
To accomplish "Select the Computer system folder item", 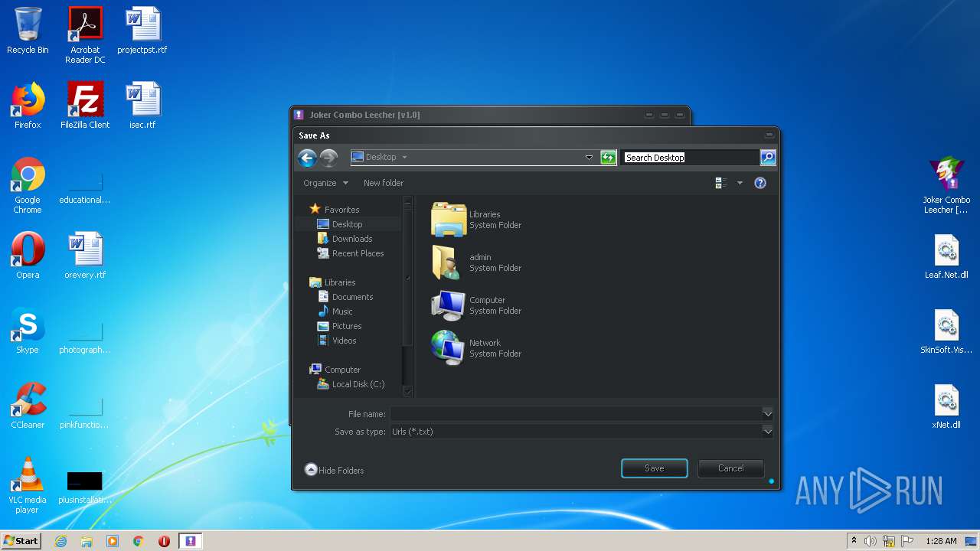I will pyautogui.click(x=476, y=305).
